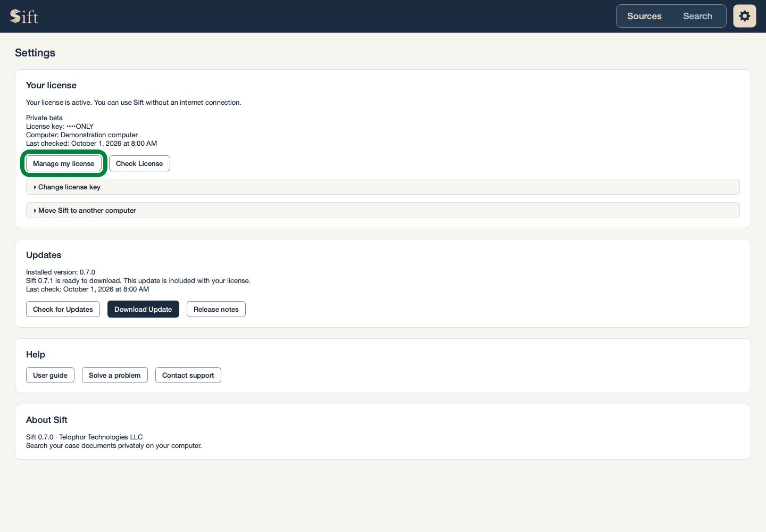Click 'Last checked: October 1, 2026' line
Screen dimensions: 766x532
[x=91, y=144]
